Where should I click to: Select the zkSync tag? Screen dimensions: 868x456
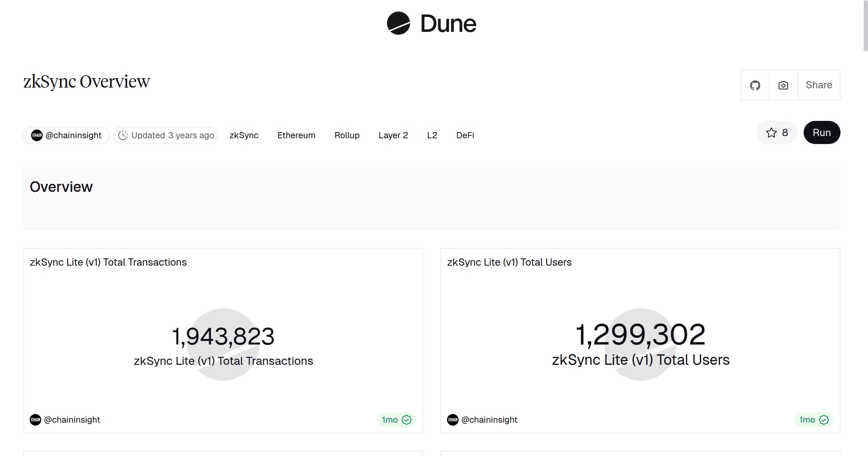tap(244, 135)
